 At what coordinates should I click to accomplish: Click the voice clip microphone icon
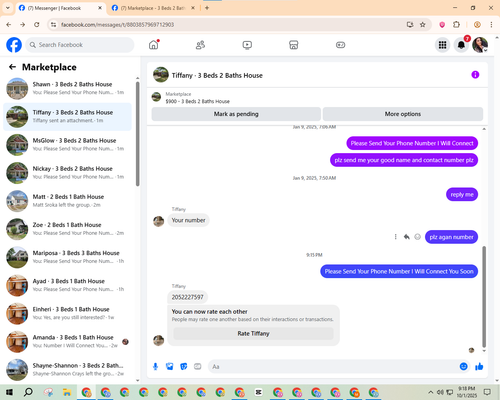pyautogui.click(x=155, y=367)
